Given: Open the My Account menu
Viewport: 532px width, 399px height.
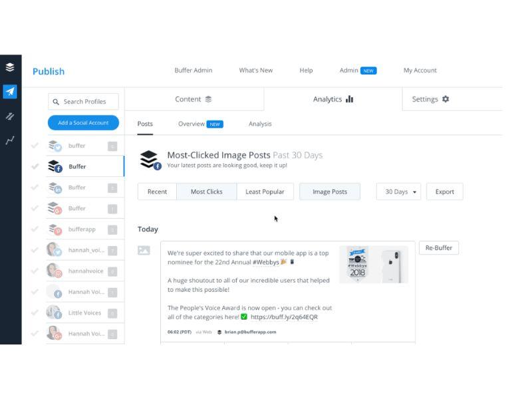Looking at the screenshot, I should click(420, 70).
